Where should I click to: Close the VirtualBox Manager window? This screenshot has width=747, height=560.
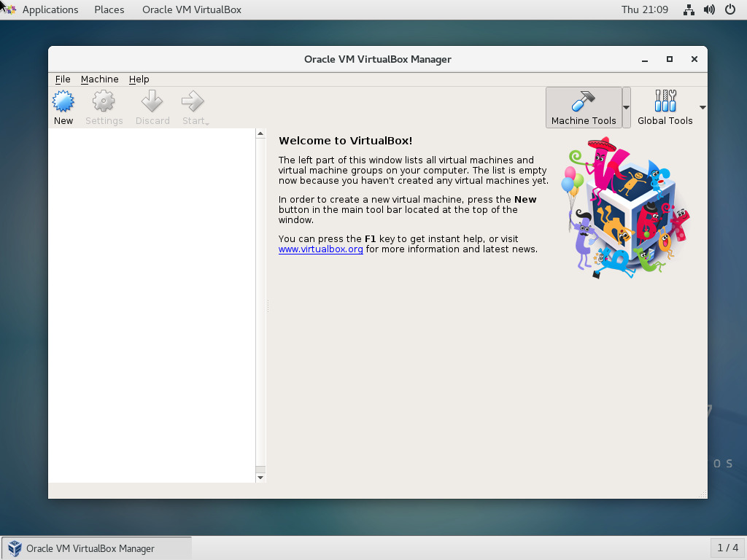tap(694, 60)
